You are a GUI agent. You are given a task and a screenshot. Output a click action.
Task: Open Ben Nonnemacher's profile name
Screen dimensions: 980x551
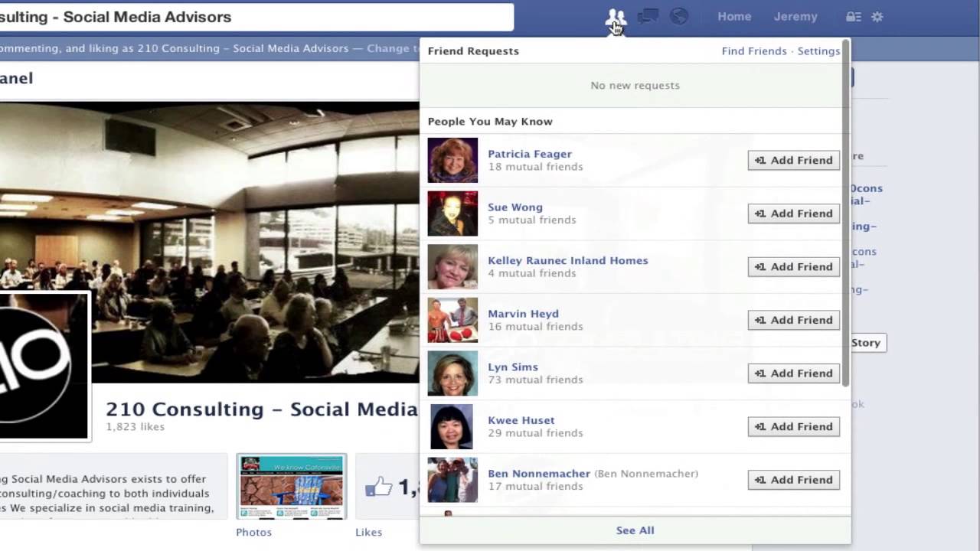[x=539, y=474]
